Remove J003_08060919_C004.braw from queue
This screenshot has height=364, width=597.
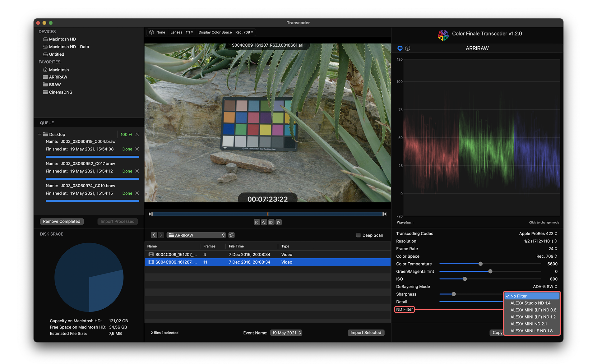137,149
